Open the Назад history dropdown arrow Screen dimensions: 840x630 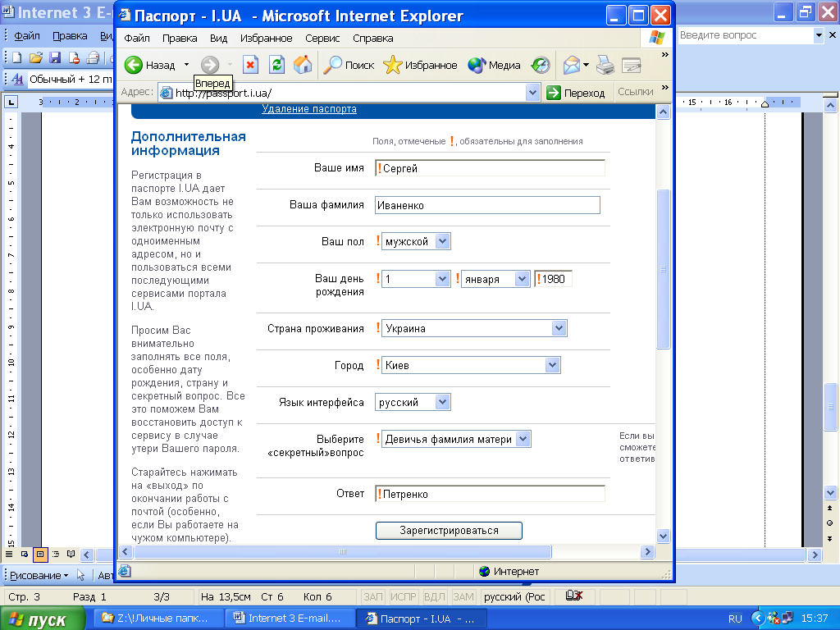click(x=186, y=65)
